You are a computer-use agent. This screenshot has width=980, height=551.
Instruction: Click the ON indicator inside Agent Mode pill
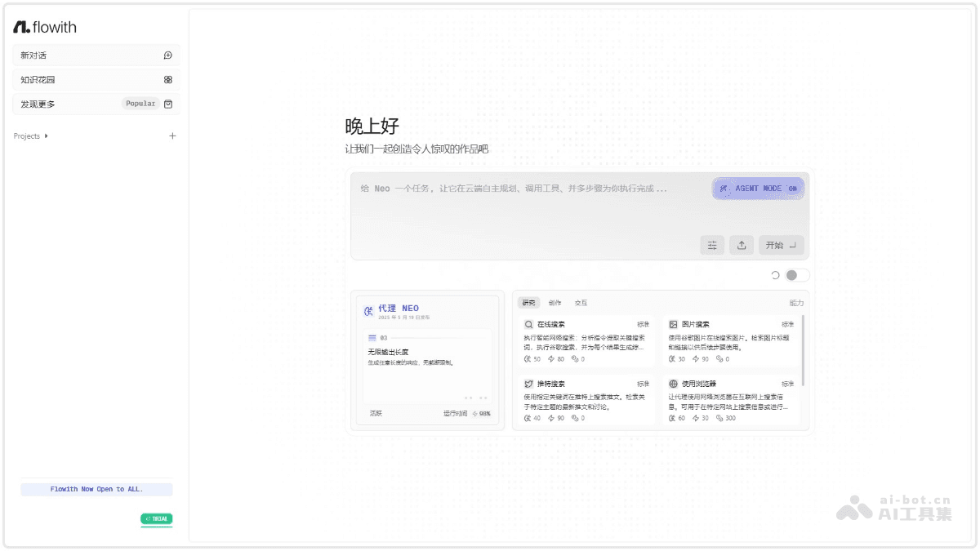click(792, 189)
